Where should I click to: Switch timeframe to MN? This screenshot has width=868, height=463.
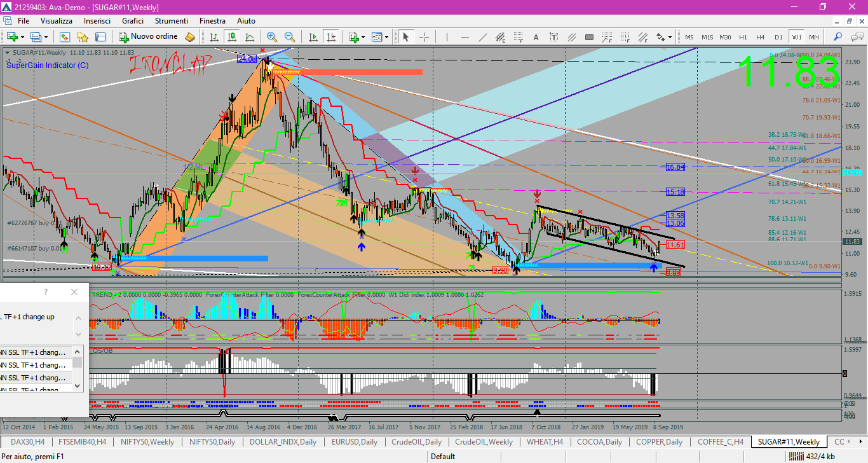click(x=813, y=37)
